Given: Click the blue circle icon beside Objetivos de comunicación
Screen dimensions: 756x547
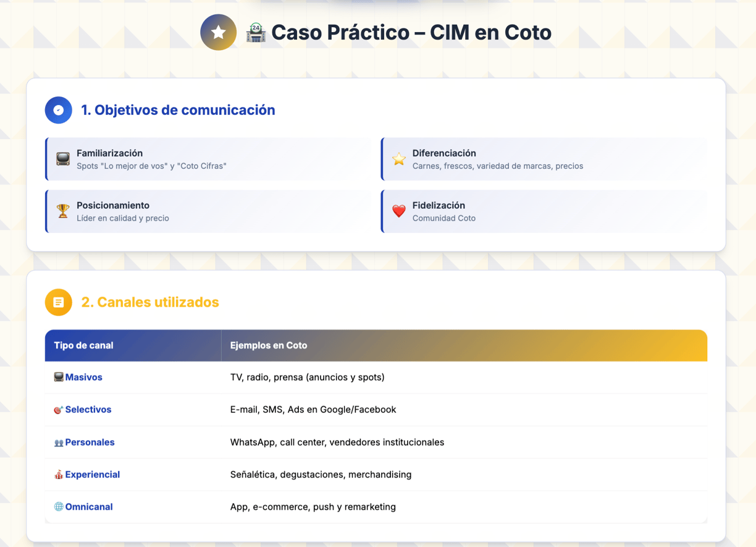Looking at the screenshot, I should pyautogui.click(x=59, y=110).
